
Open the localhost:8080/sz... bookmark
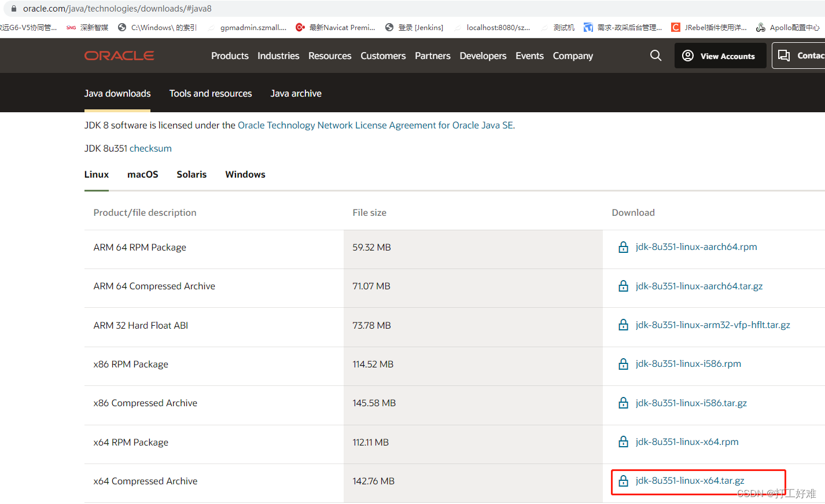(x=492, y=27)
